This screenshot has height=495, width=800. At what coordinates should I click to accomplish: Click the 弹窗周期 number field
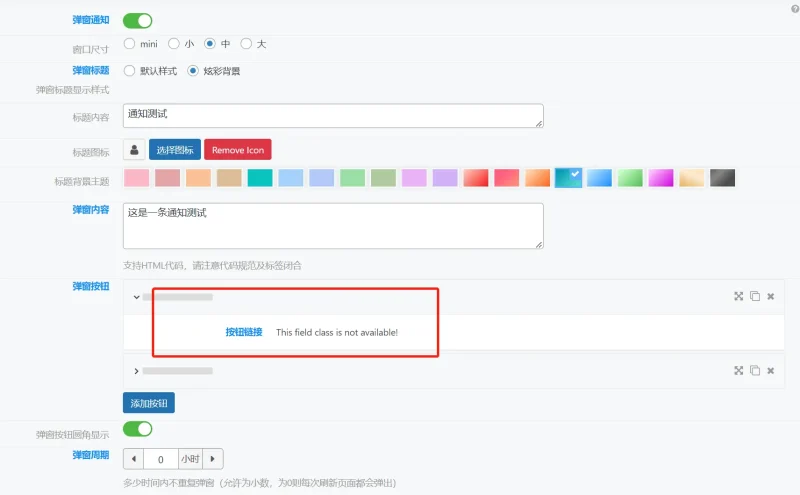(161, 459)
